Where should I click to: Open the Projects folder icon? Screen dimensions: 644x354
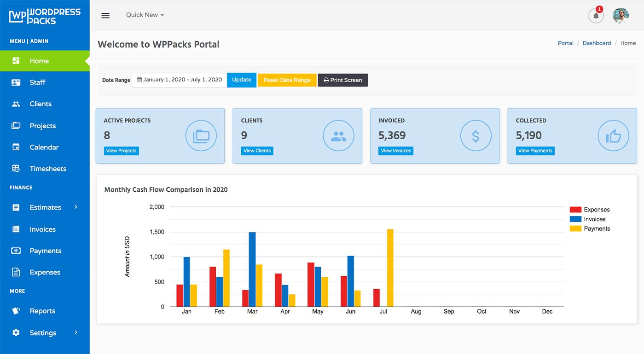coord(15,125)
